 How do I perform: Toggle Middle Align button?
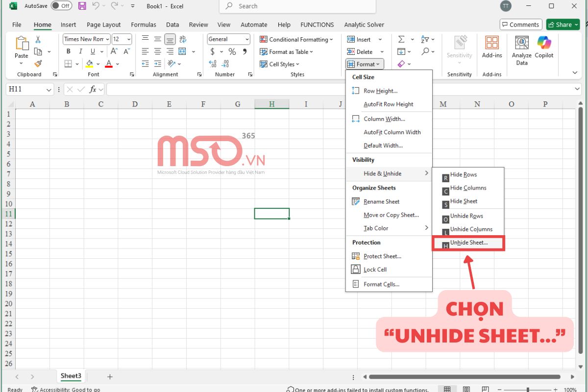[x=158, y=39]
